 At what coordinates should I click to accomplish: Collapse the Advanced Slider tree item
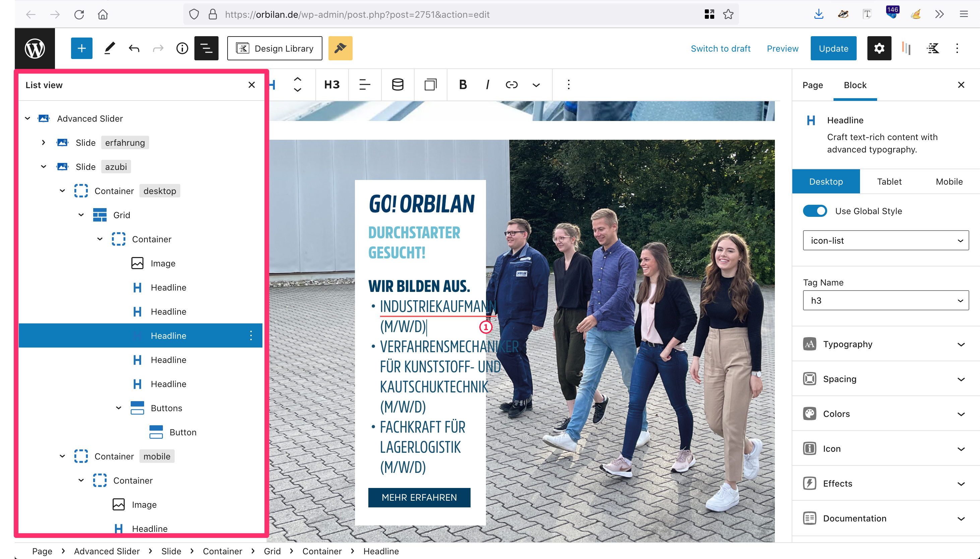point(27,119)
